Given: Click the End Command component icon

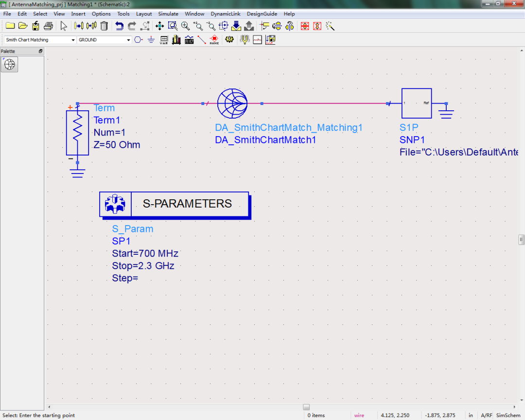Looking at the screenshot, I should 79,26.
